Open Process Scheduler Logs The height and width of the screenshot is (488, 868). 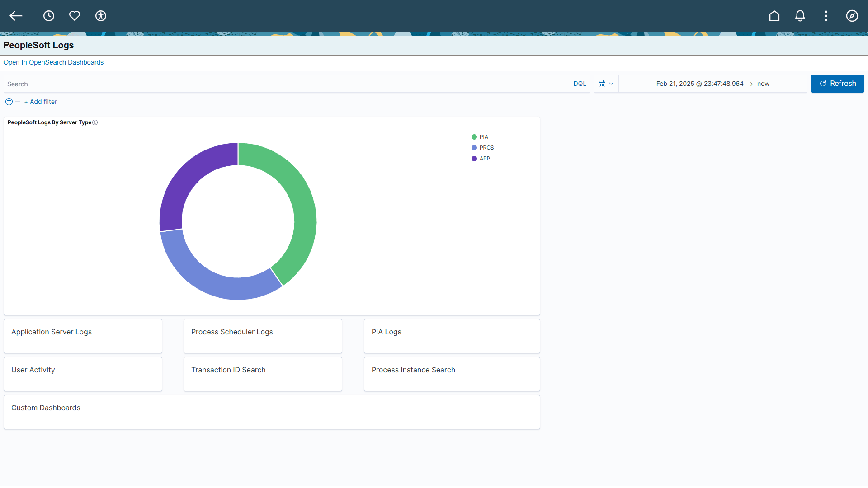[232, 332]
